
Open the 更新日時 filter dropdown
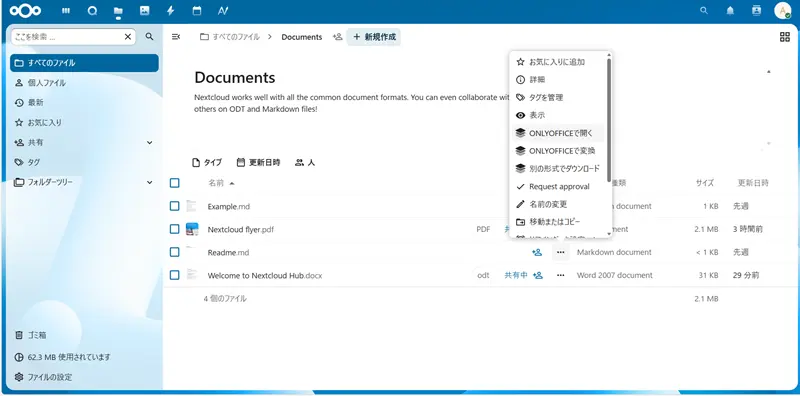pos(259,162)
